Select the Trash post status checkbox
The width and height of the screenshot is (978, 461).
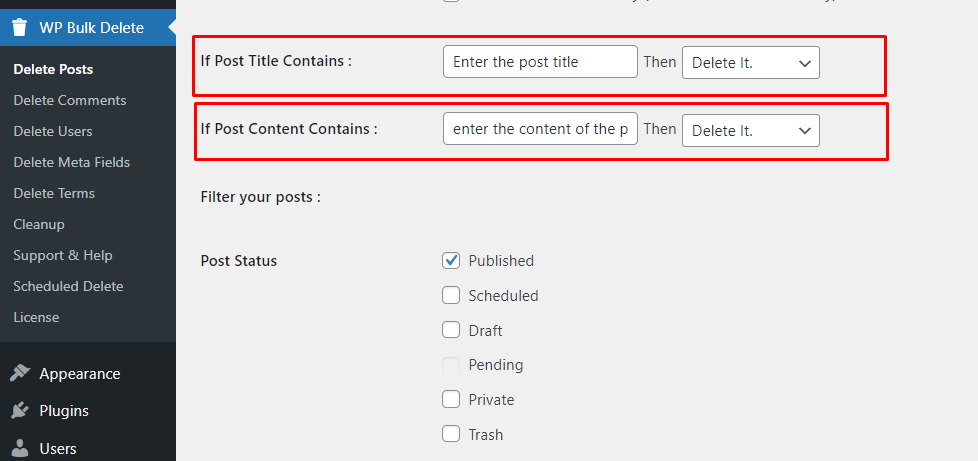point(451,435)
